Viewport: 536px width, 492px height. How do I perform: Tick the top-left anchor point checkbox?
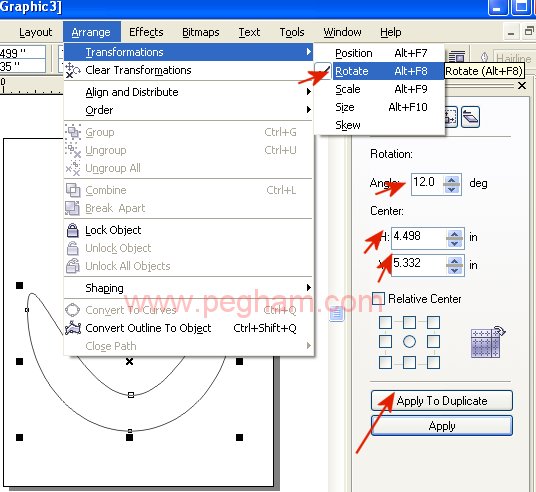(385, 322)
